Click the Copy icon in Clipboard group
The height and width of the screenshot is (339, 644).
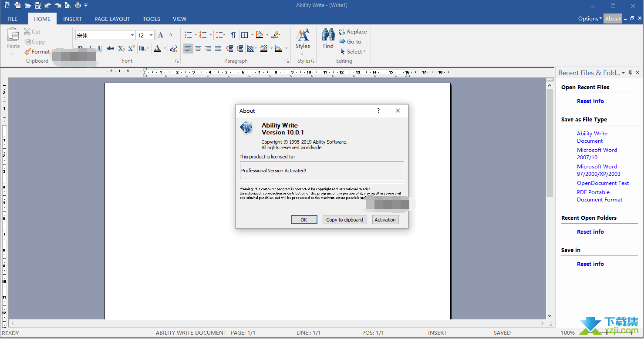pyautogui.click(x=27, y=41)
